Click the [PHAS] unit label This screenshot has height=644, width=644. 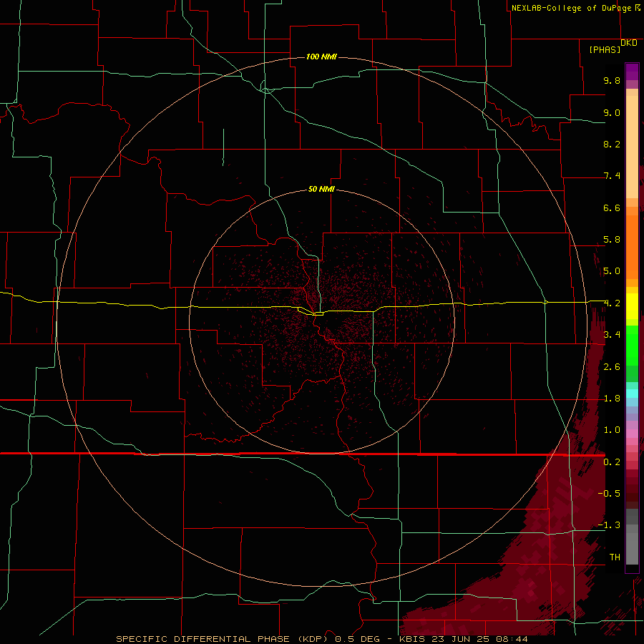click(605, 50)
